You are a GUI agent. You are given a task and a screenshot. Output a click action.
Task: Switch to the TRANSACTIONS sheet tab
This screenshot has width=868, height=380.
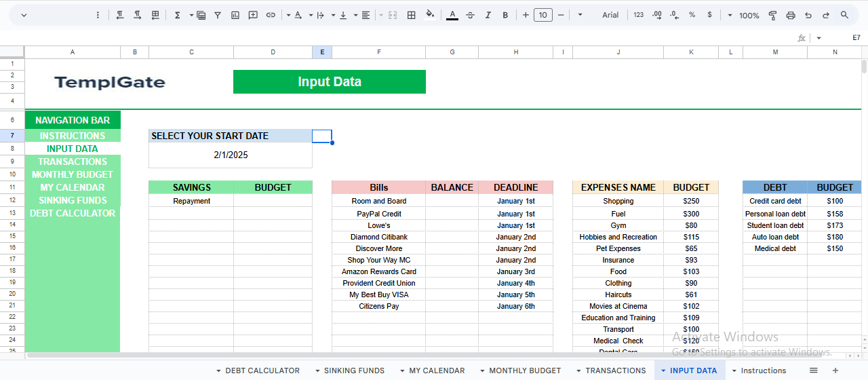tap(616, 370)
